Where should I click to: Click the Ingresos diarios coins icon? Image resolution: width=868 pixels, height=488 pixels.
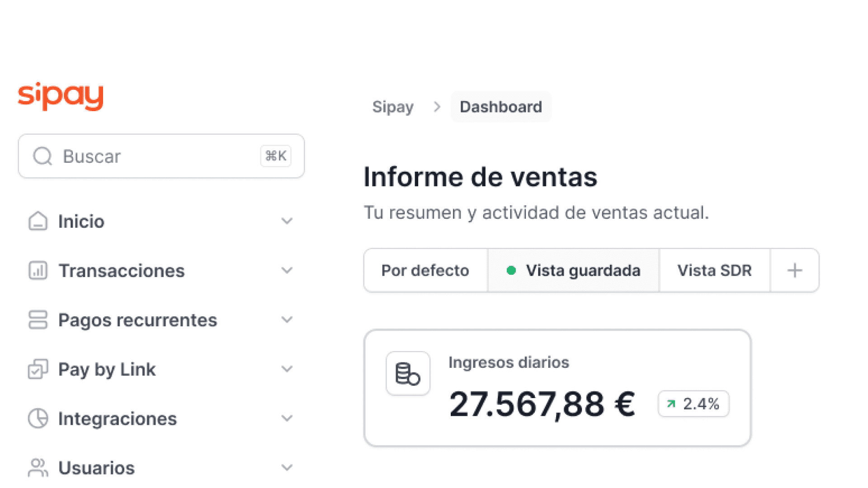pyautogui.click(x=408, y=374)
